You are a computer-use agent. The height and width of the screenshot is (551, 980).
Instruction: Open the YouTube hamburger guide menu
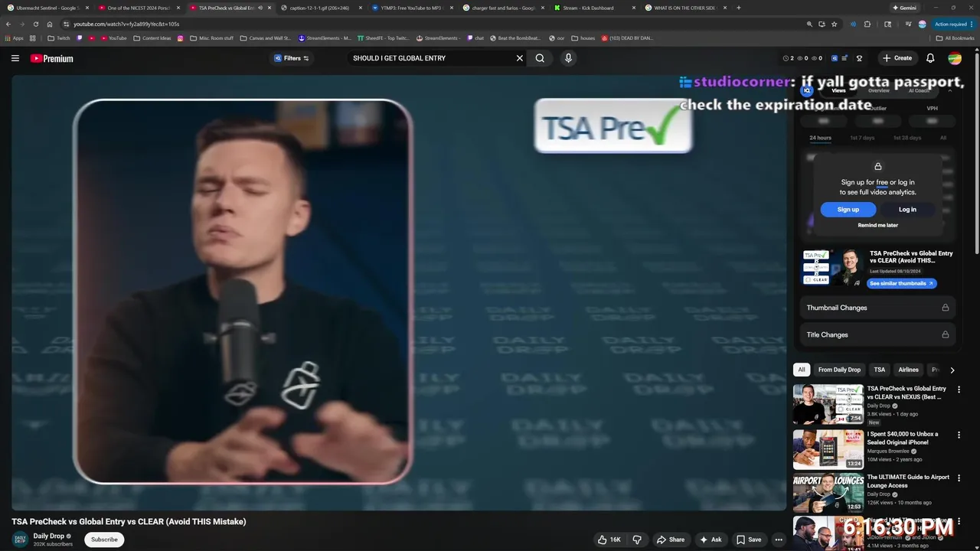[x=15, y=58]
